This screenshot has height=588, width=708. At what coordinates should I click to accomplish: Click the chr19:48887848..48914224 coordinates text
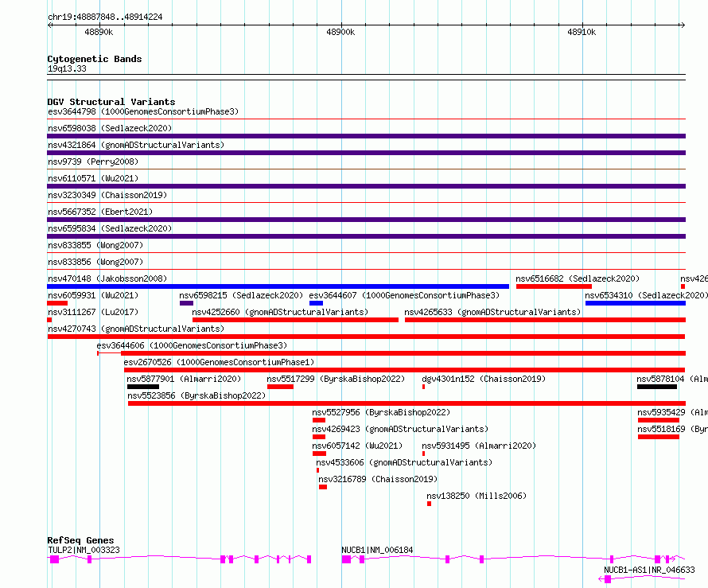point(105,17)
